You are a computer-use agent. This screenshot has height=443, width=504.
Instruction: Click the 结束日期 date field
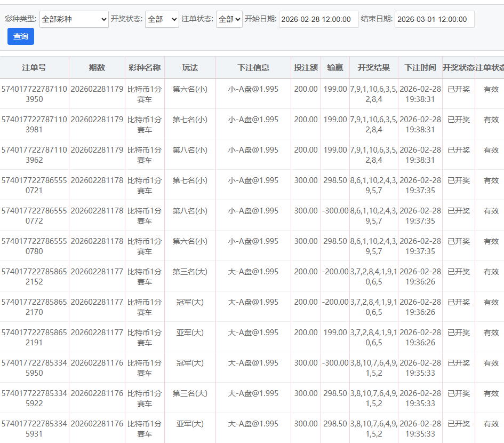coord(434,19)
